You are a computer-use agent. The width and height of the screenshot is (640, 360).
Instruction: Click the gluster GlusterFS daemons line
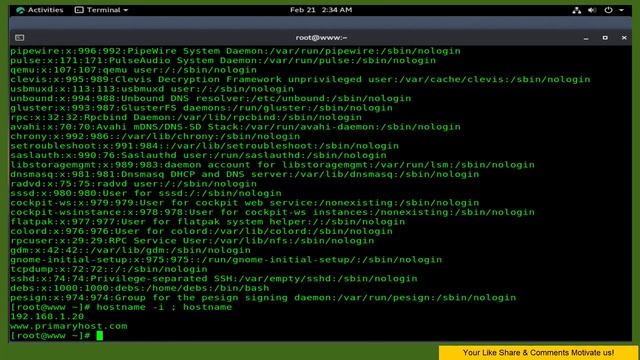[x=201, y=108]
